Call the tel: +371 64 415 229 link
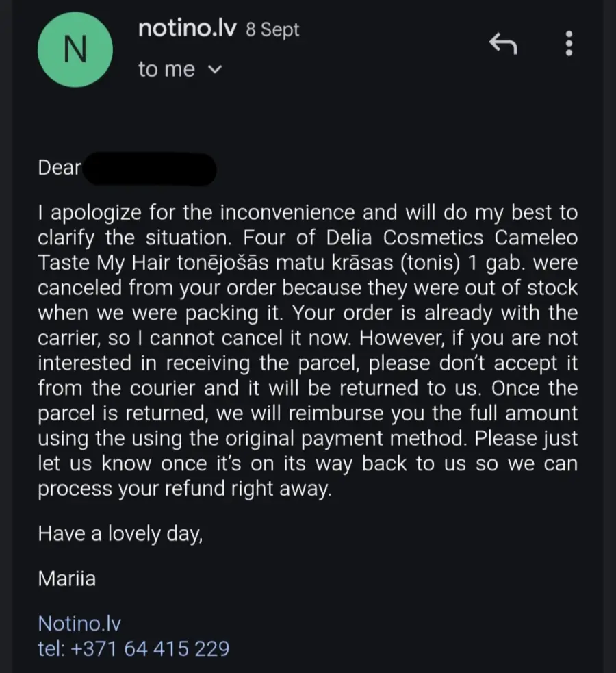Screen dimensions: 616x673 (133, 648)
